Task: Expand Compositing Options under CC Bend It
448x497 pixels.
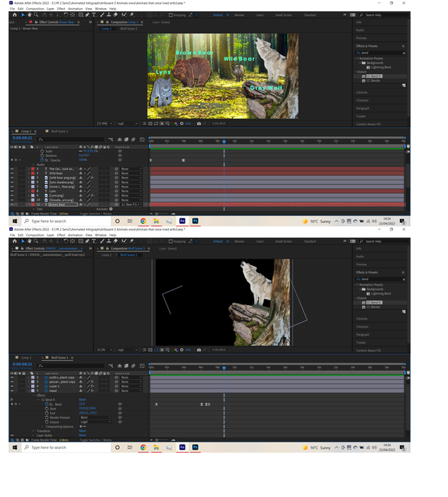Action: click(43, 427)
